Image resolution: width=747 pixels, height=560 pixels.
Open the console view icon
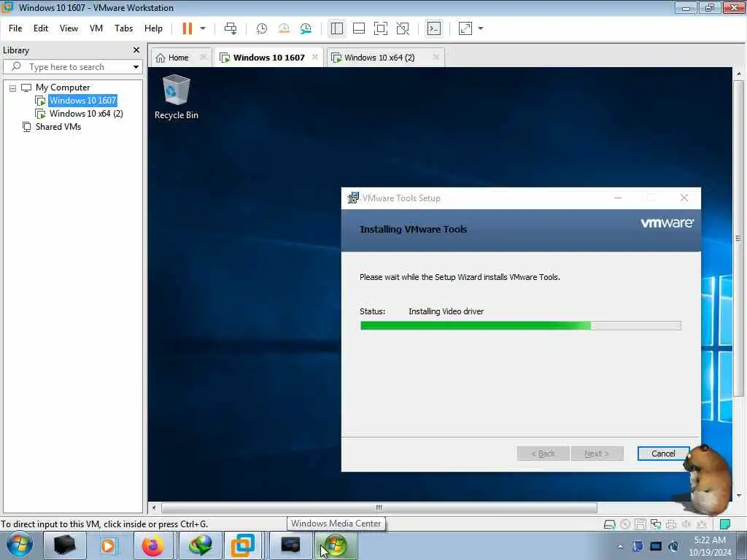434,28
